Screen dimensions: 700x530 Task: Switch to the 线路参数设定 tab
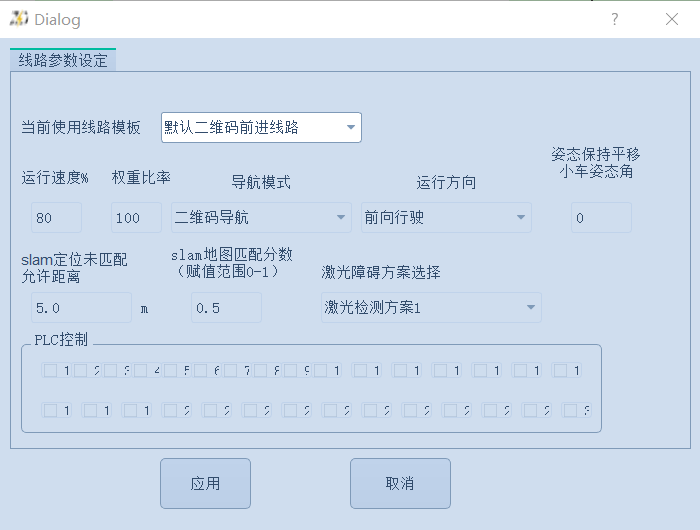pos(63,60)
